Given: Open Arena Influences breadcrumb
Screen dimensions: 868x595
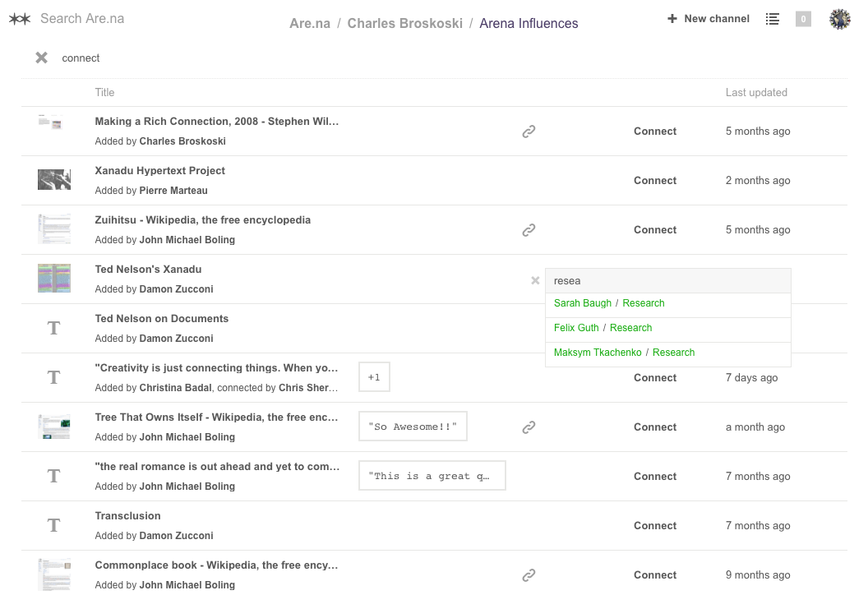Looking at the screenshot, I should [529, 23].
